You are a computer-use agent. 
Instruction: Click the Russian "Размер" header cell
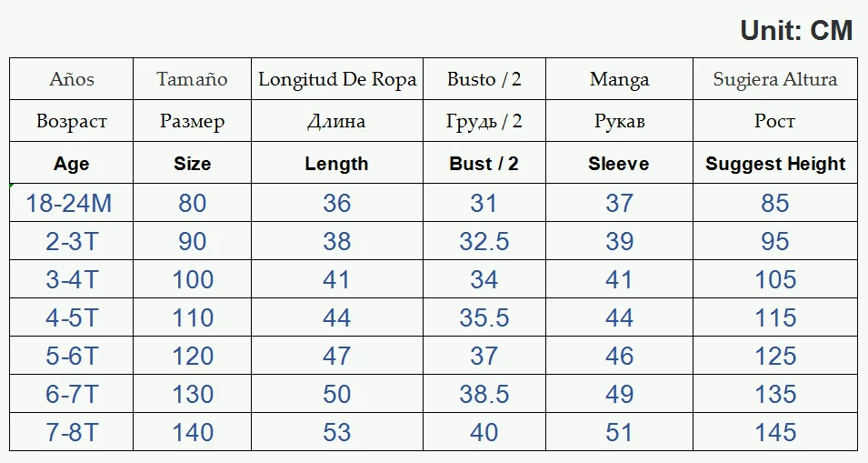[193, 121]
